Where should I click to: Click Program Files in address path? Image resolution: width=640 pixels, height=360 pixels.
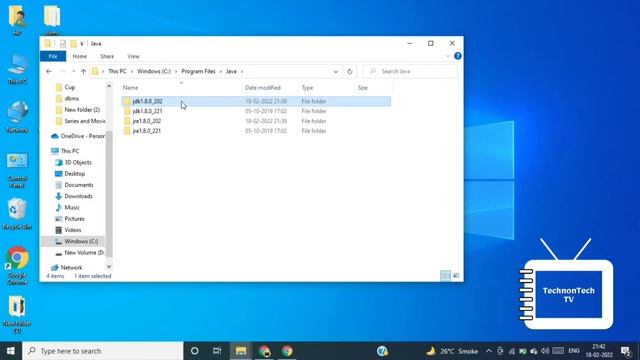click(198, 71)
